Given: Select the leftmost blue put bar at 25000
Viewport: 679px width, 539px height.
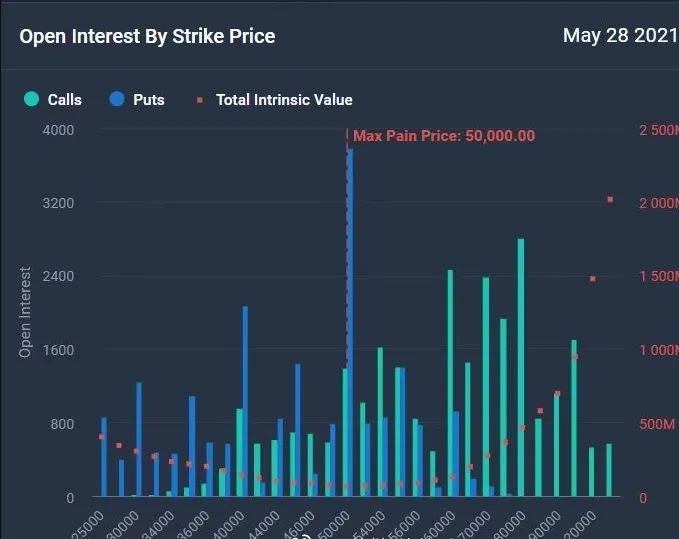Looking at the screenshot, I should (104, 457).
